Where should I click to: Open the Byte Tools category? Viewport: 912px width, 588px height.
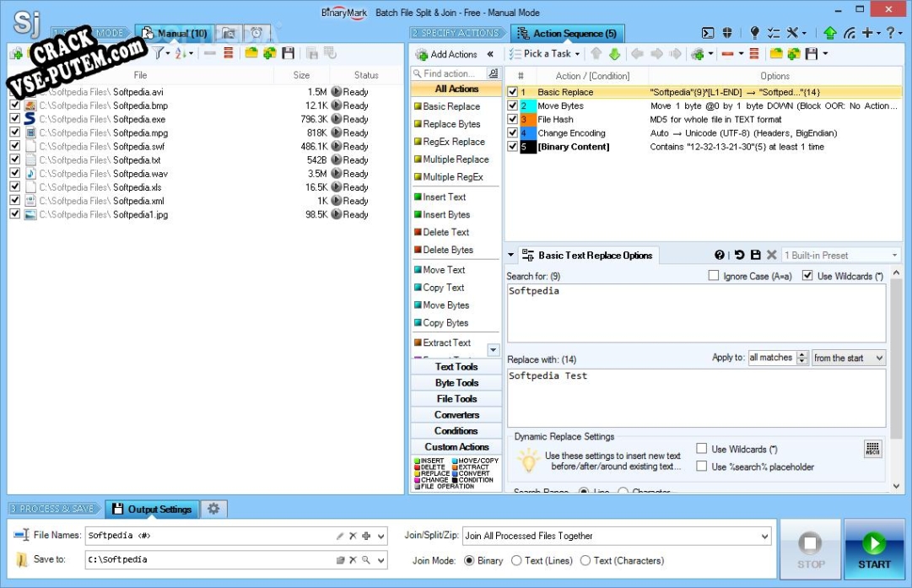456,383
